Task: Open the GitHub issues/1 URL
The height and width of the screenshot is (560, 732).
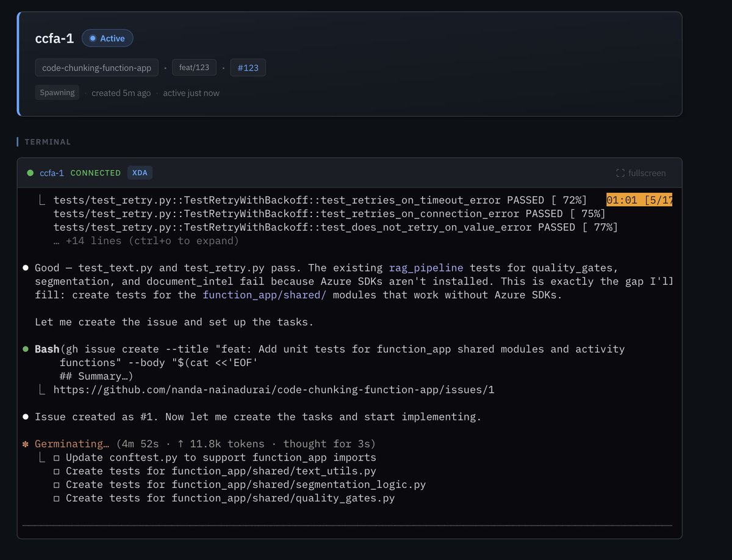Action: 274,390
